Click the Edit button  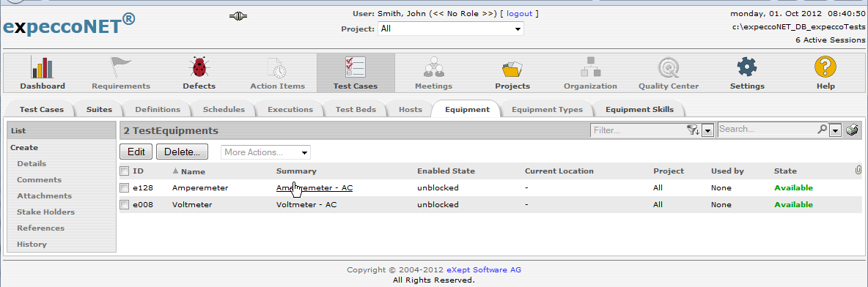point(136,152)
